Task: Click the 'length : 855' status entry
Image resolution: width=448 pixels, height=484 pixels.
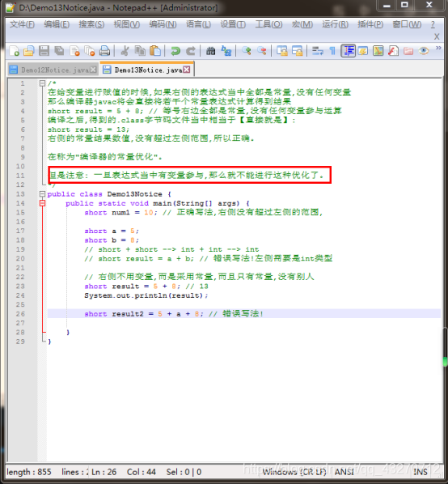Action: (x=29, y=472)
